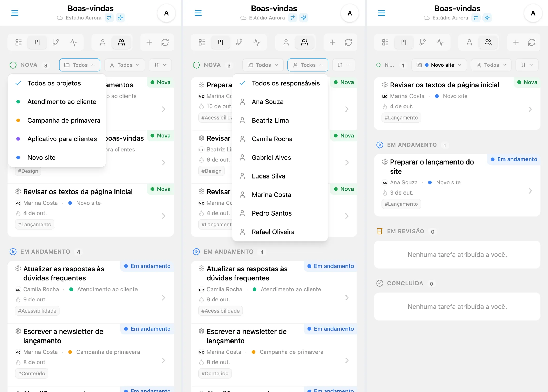Select Rafael Oliveira in assignee list
Viewport: 548px width, 392px height.
(280, 232)
